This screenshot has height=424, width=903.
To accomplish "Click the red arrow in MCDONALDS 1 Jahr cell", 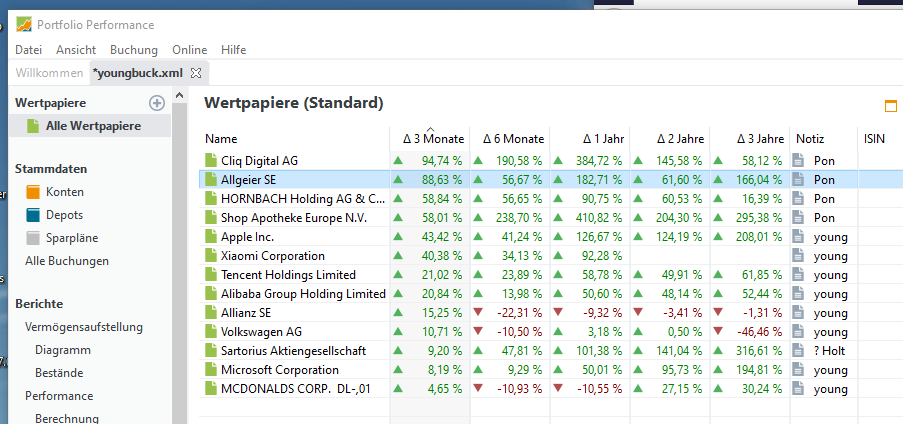I will click(557, 388).
